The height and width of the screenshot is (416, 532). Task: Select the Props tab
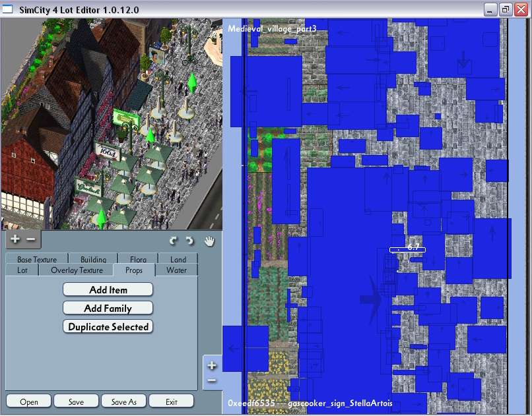coord(134,270)
